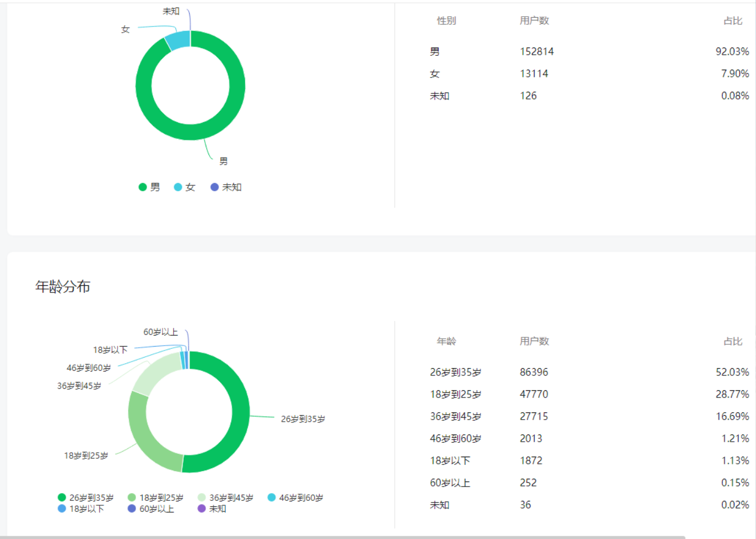This screenshot has width=756, height=539.
Task: Select the value 36 in age table
Action: click(x=525, y=505)
